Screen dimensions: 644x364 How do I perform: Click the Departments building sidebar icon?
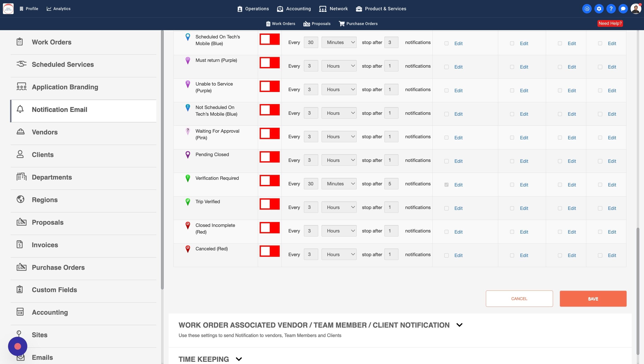21,177
